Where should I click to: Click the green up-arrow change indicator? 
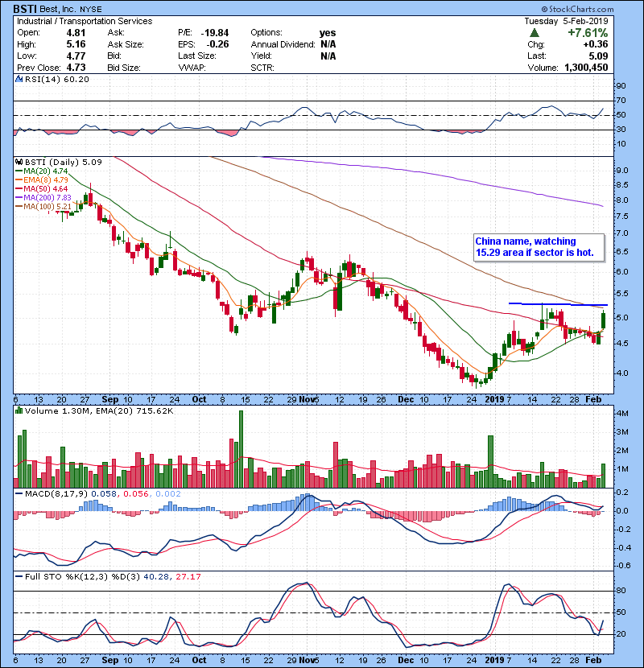pos(535,33)
